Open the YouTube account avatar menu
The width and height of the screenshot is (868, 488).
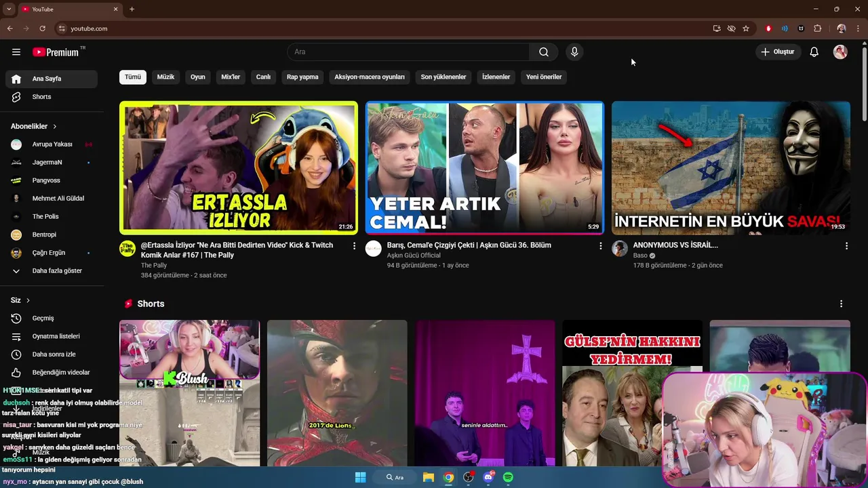840,52
